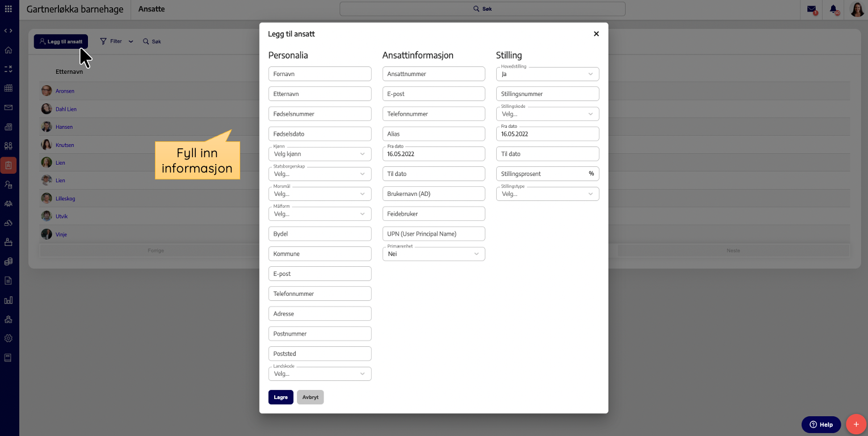The width and height of the screenshot is (868, 436).
Task: Open the Landskode dropdown
Action: (x=320, y=374)
